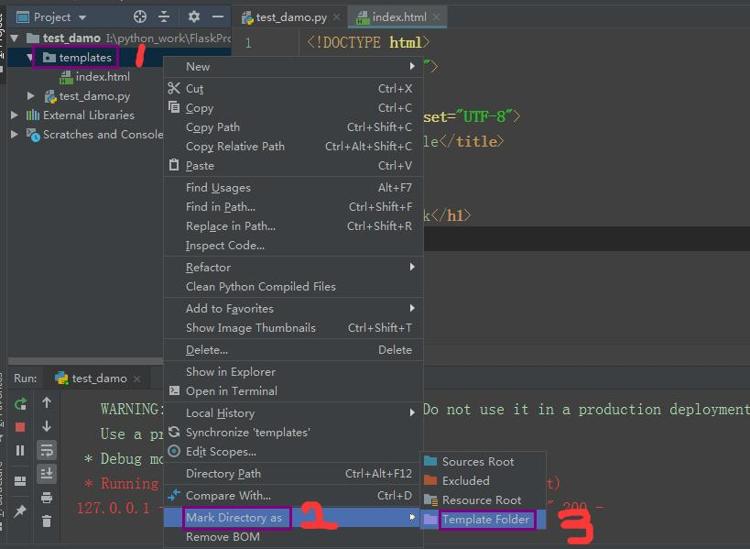
Task: Stop the running process
Action: 20,427
